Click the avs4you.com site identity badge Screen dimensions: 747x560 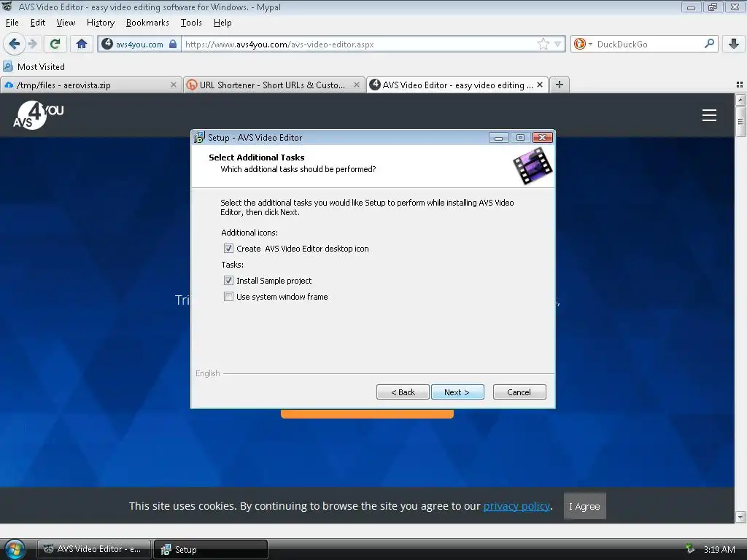tap(139, 44)
